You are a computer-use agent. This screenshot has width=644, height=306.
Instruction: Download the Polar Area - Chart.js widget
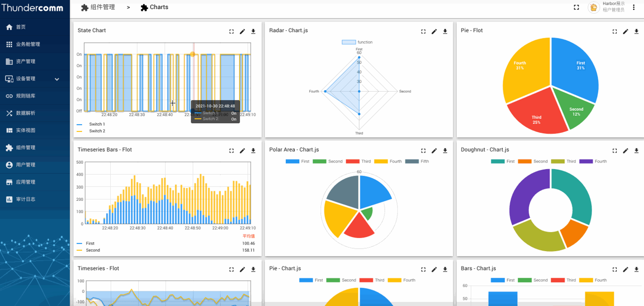pyautogui.click(x=445, y=150)
